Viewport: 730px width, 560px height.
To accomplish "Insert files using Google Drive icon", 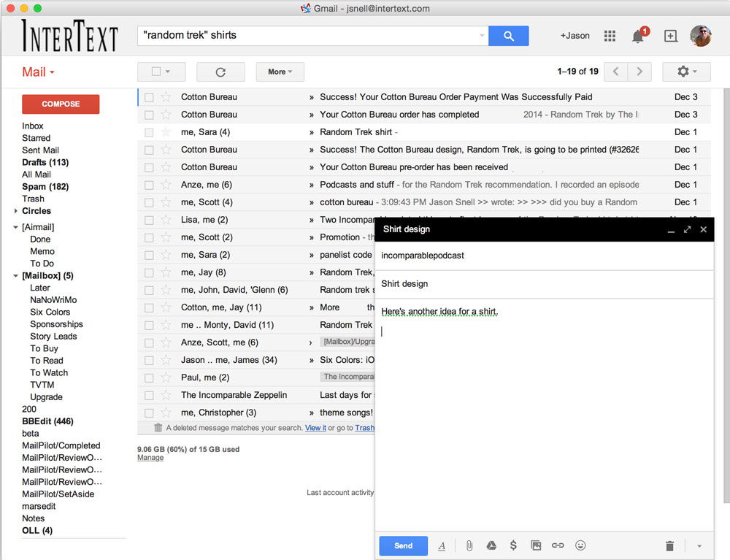I will [491, 545].
